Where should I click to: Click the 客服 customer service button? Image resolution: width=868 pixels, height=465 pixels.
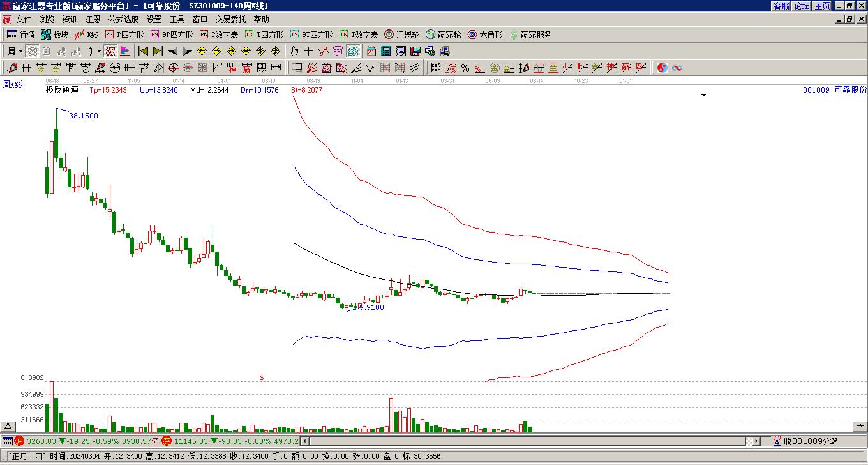781,5
